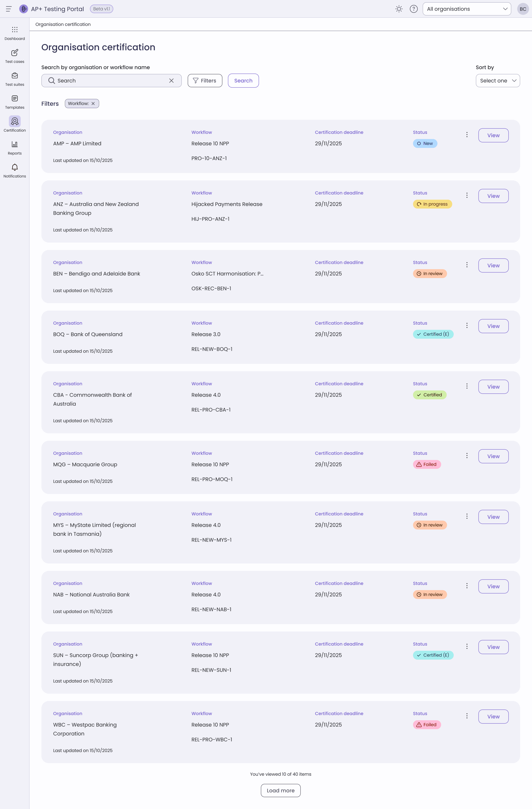View the Macquarie Group certification
The image size is (532, 809).
pos(493,457)
